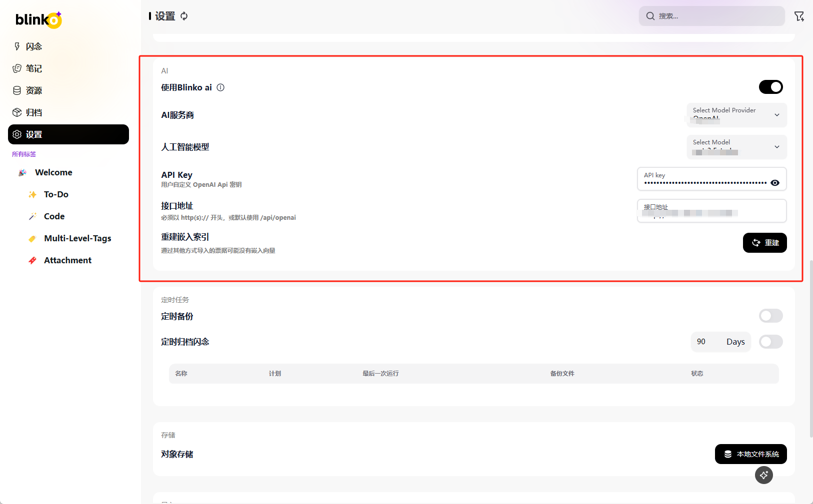Click the To-Do sparkle icon
Image resolution: width=813 pixels, height=504 pixels.
coord(32,194)
